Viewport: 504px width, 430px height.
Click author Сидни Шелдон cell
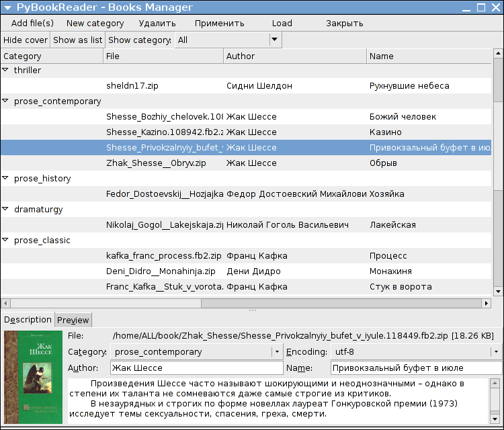click(259, 86)
